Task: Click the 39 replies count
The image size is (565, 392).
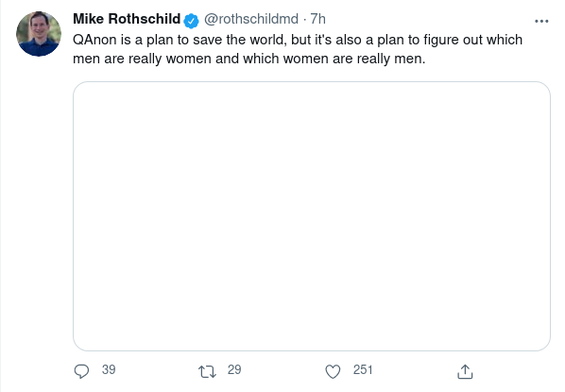Action: 109,369
